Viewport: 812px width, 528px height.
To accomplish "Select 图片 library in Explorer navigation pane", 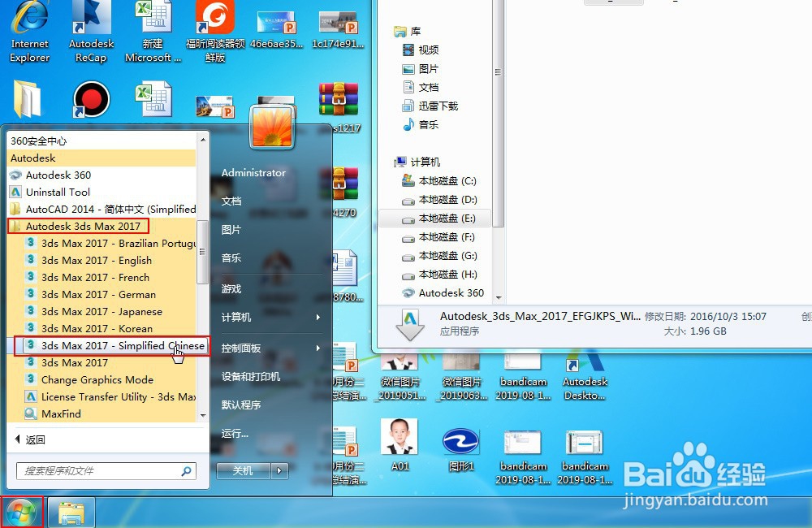I will (421, 69).
